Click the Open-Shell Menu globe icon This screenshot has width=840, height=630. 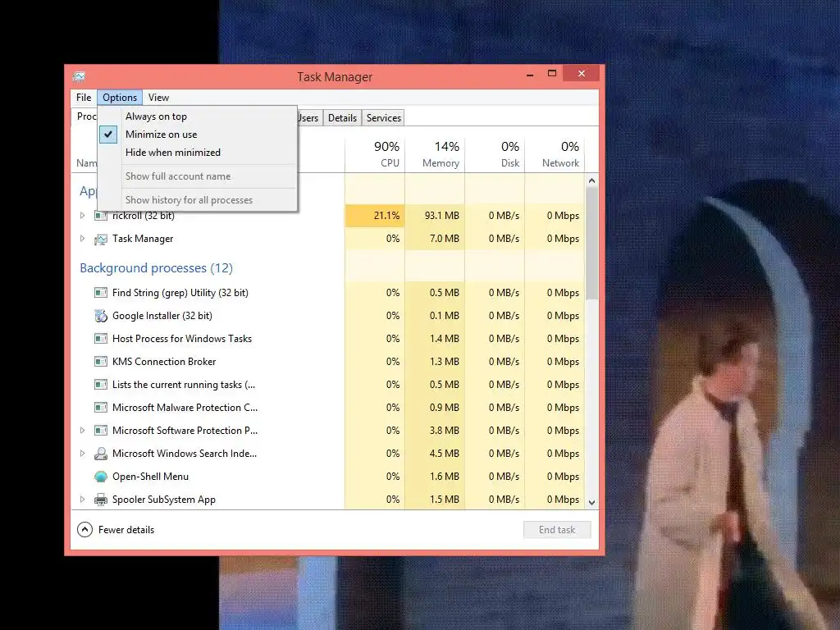point(101,477)
